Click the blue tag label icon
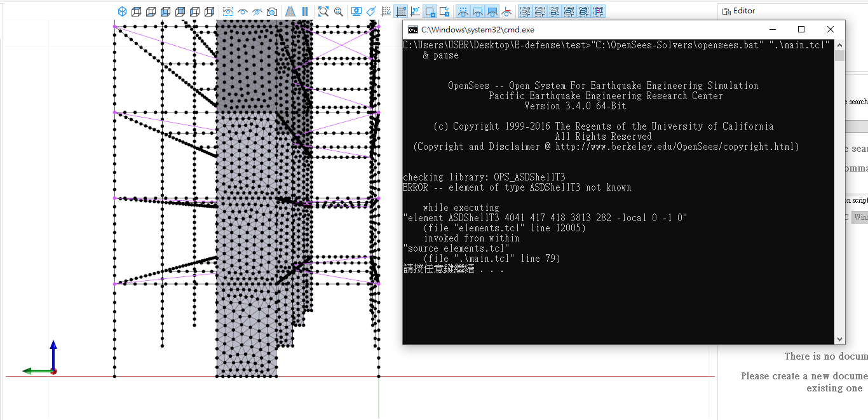The height and width of the screenshot is (420, 868). [x=371, y=11]
